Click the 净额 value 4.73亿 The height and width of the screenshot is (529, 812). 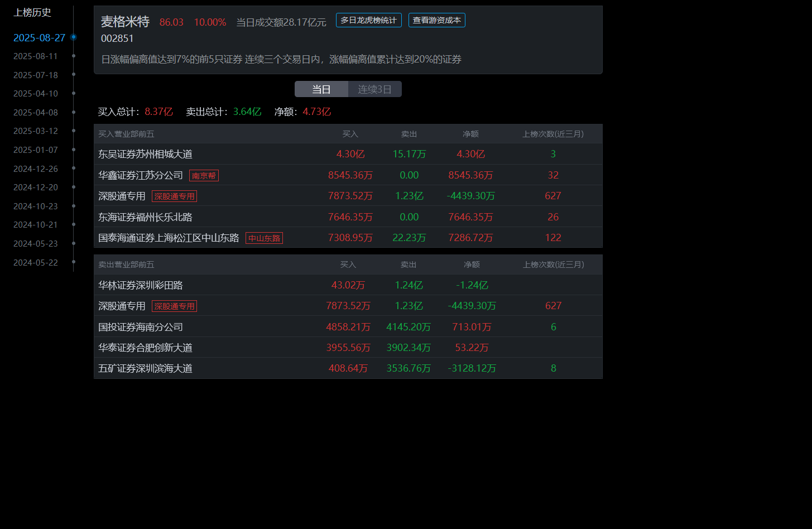316,112
